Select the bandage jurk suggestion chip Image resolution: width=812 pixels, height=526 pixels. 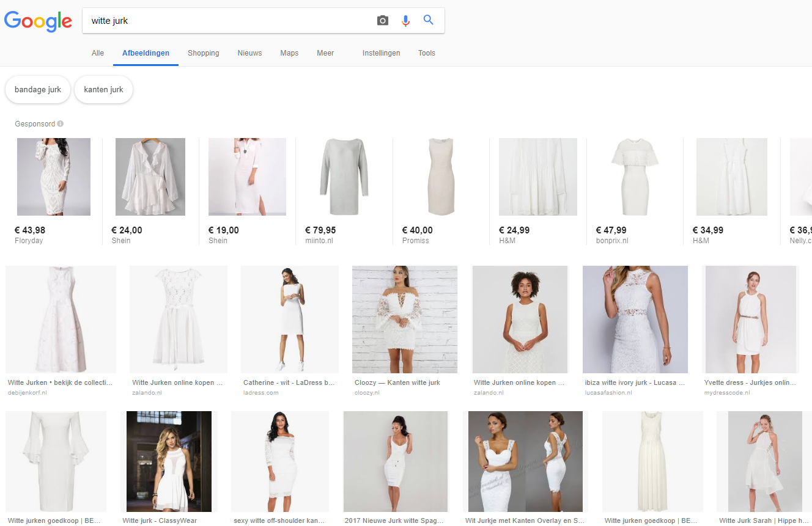tap(38, 90)
